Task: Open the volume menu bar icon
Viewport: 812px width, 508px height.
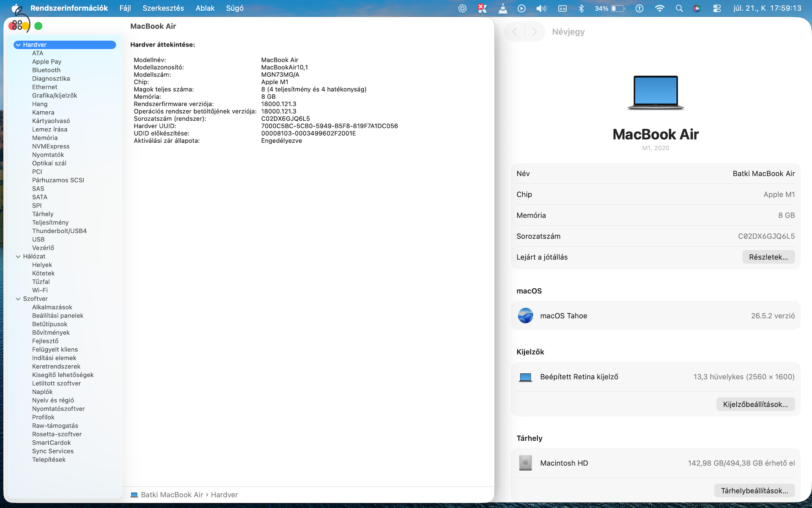Action: tap(541, 8)
